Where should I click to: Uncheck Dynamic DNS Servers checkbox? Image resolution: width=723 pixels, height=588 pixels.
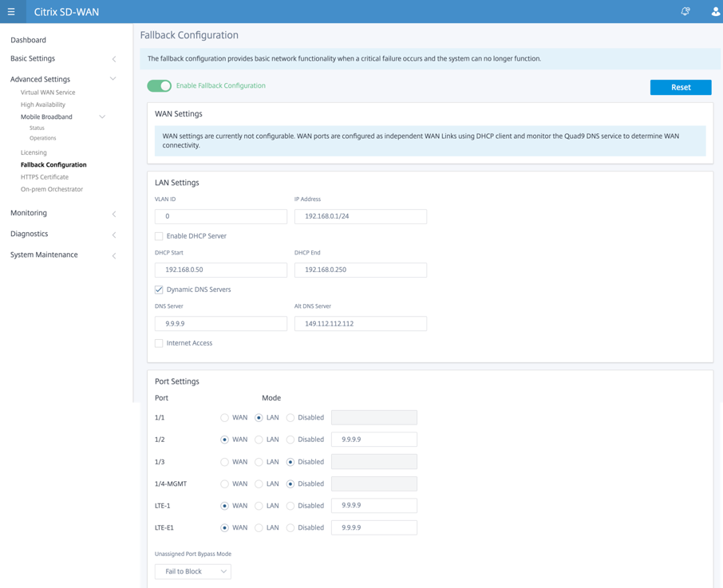[x=159, y=290]
